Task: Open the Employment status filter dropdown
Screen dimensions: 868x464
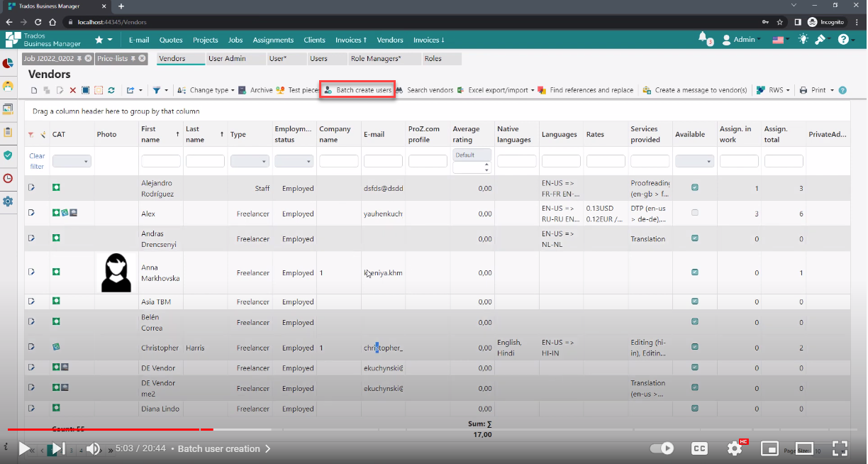Action: [x=294, y=162]
